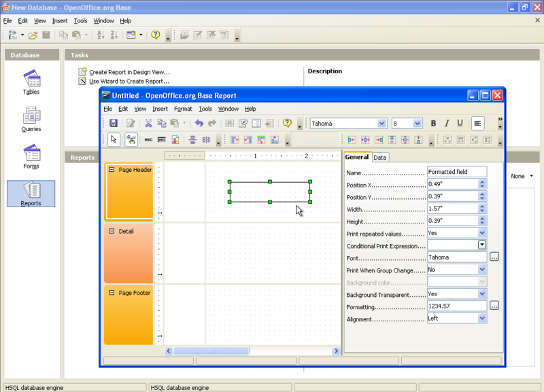Image resolution: width=544 pixels, height=392 pixels.
Task: Select the arrow selection tool
Action: pos(113,139)
